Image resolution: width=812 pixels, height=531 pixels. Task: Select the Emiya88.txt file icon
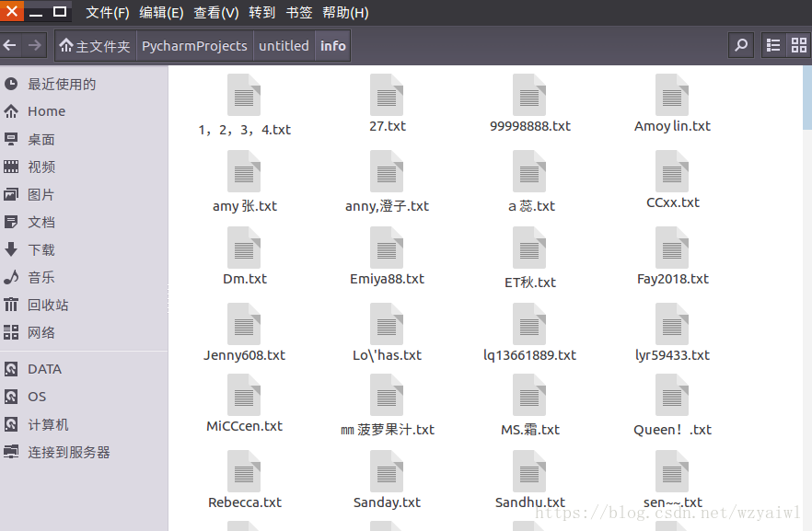coord(387,248)
